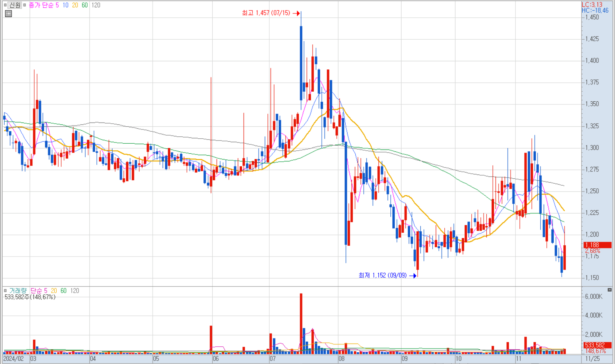This screenshot has height=364, width=615.
Task: Toggle the small square marker before 신원
Action: coord(5,5)
